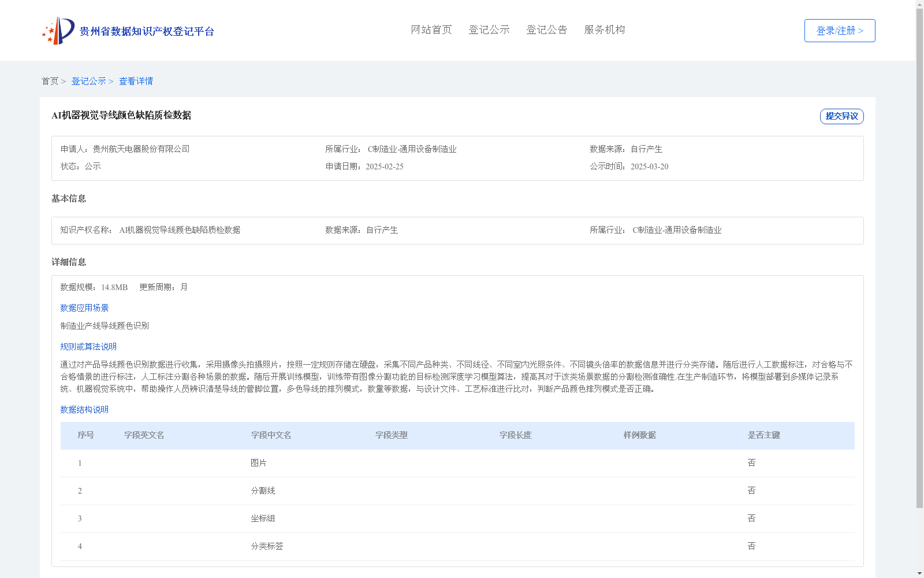
Task: Click 基本信息 section heading
Action: click(x=69, y=198)
